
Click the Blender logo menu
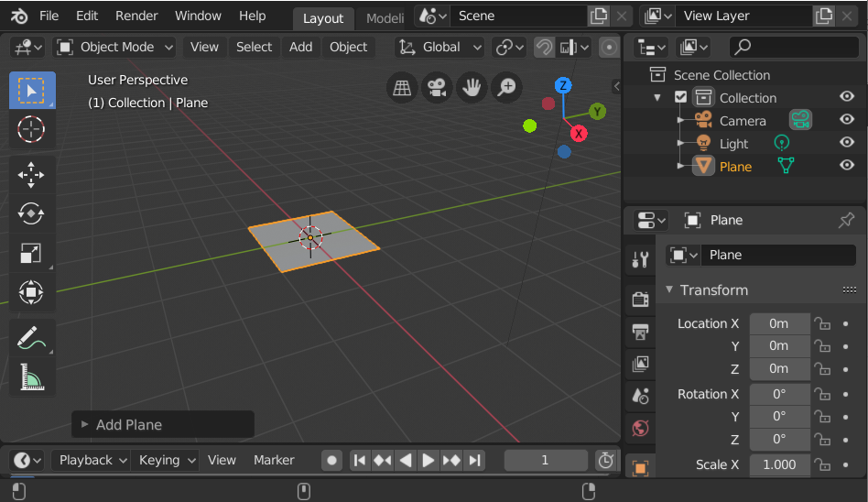(x=19, y=16)
